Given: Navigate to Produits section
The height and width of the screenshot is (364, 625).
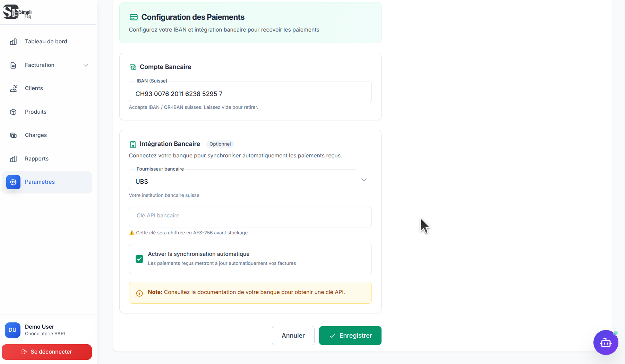Looking at the screenshot, I should (36, 112).
